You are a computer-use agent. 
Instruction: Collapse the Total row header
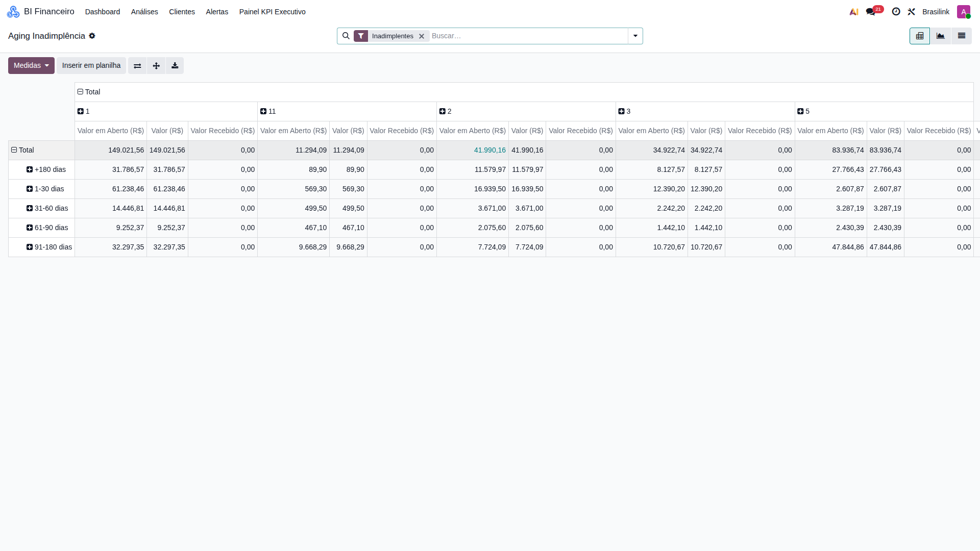(22, 150)
